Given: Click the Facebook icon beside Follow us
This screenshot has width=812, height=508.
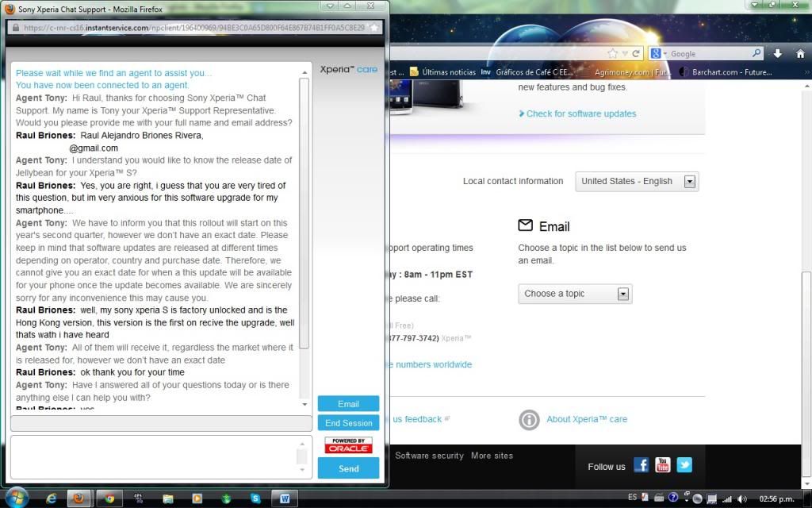Looking at the screenshot, I should 641,466.
